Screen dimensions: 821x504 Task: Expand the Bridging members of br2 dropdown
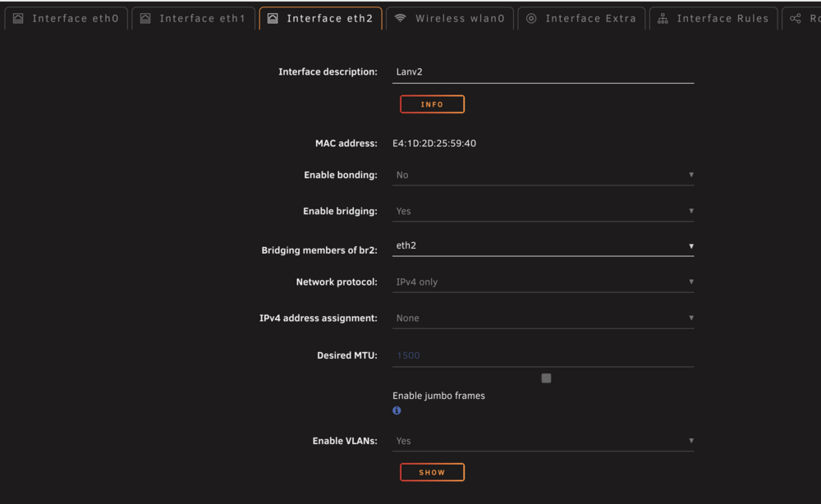click(543, 245)
